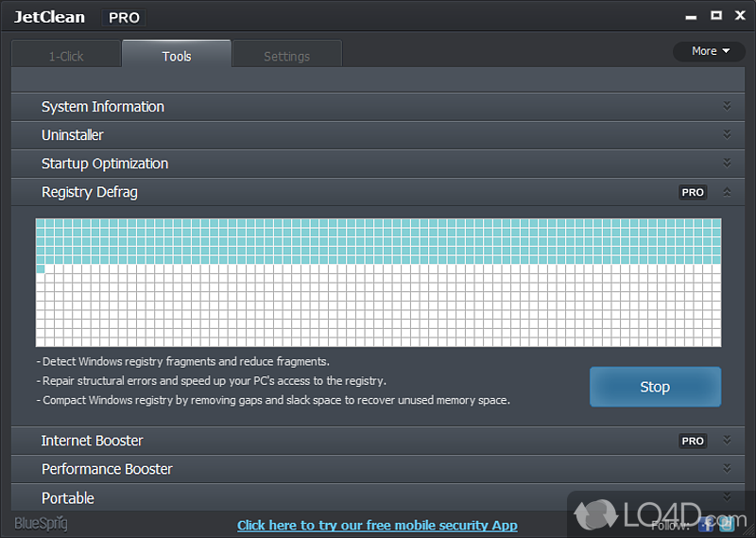This screenshot has width=756, height=538.
Task: Click text 'Detect Windows registry fragments and reduce fragments'
Action: (x=185, y=361)
